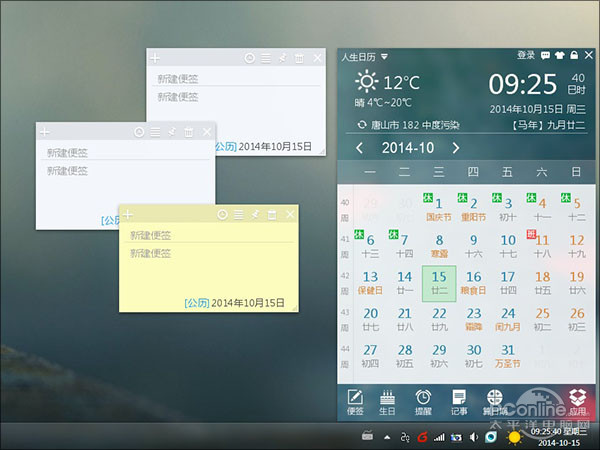Select October 15 in the calendar
This screenshot has width=600, height=450.
(x=439, y=284)
